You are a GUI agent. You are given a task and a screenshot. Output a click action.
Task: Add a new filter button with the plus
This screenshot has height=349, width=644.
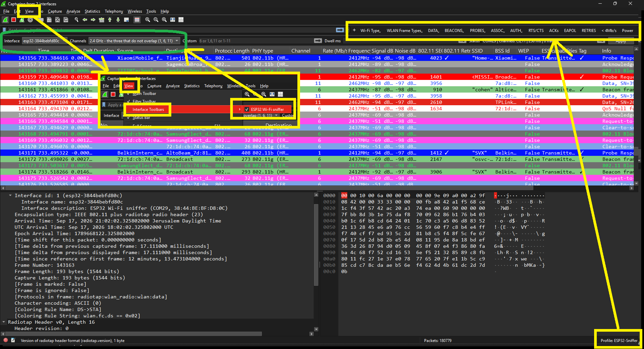coord(354,30)
